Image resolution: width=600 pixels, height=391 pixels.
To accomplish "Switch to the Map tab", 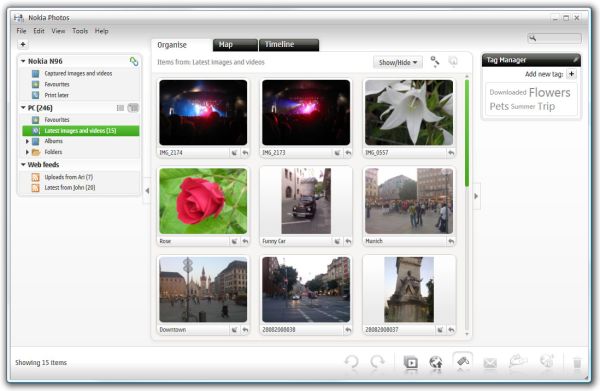I will point(235,45).
